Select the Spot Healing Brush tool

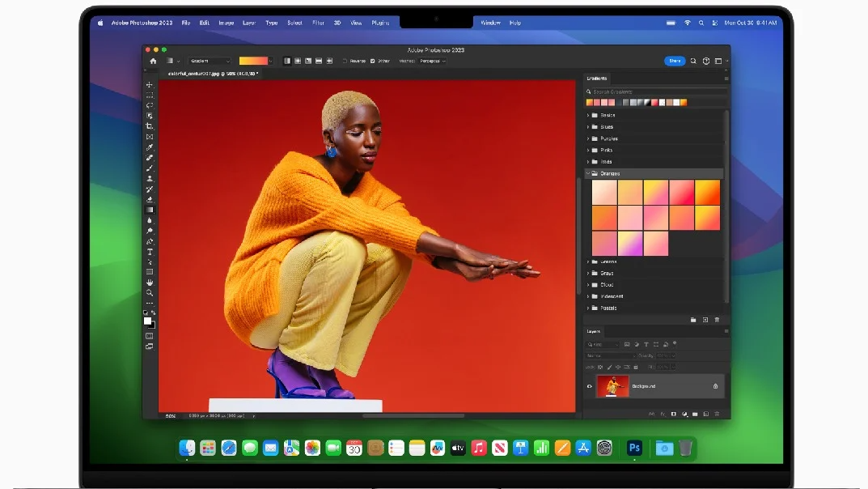[150, 158]
